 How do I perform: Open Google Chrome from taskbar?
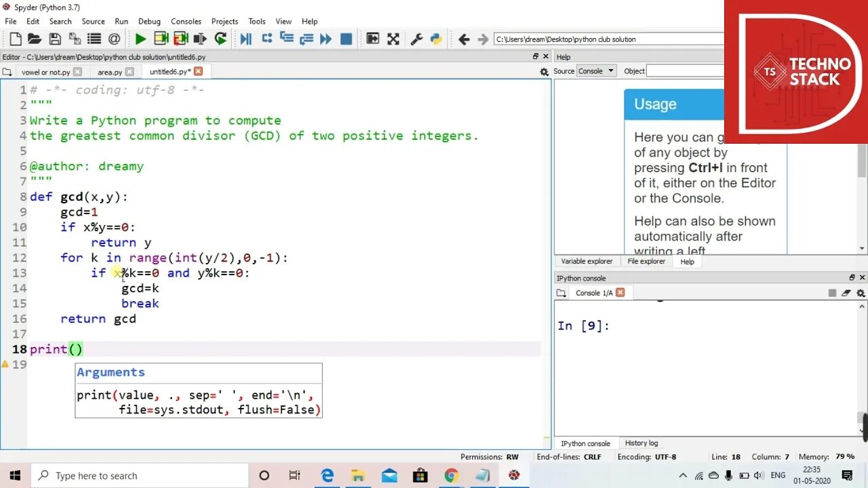tap(452, 475)
